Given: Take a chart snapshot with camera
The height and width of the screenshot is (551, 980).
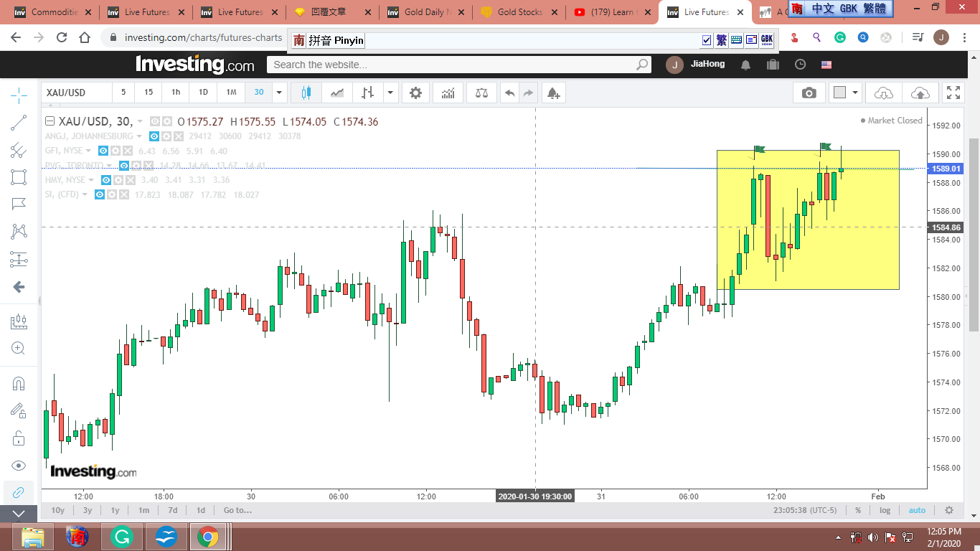Looking at the screenshot, I should [809, 93].
